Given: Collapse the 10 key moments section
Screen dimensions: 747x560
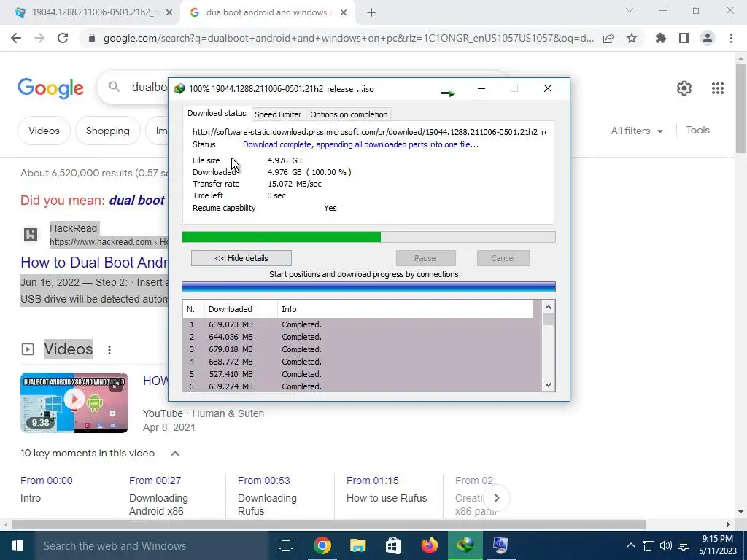Looking at the screenshot, I should coord(175,454).
